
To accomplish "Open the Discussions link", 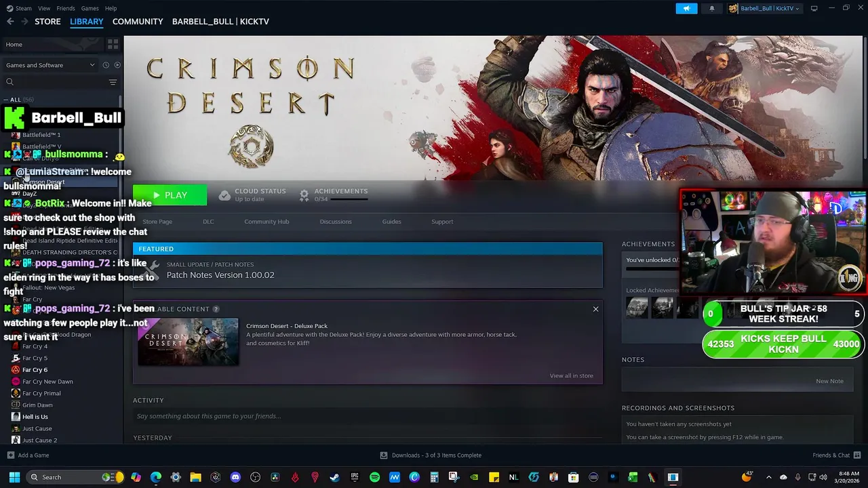I will click(x=336, y=222).
